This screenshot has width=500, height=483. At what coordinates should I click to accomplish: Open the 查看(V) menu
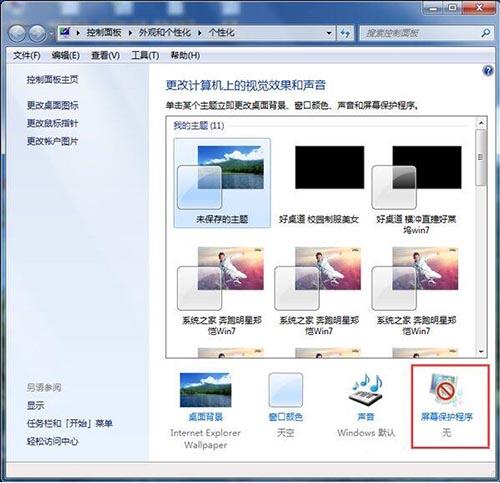105,55
